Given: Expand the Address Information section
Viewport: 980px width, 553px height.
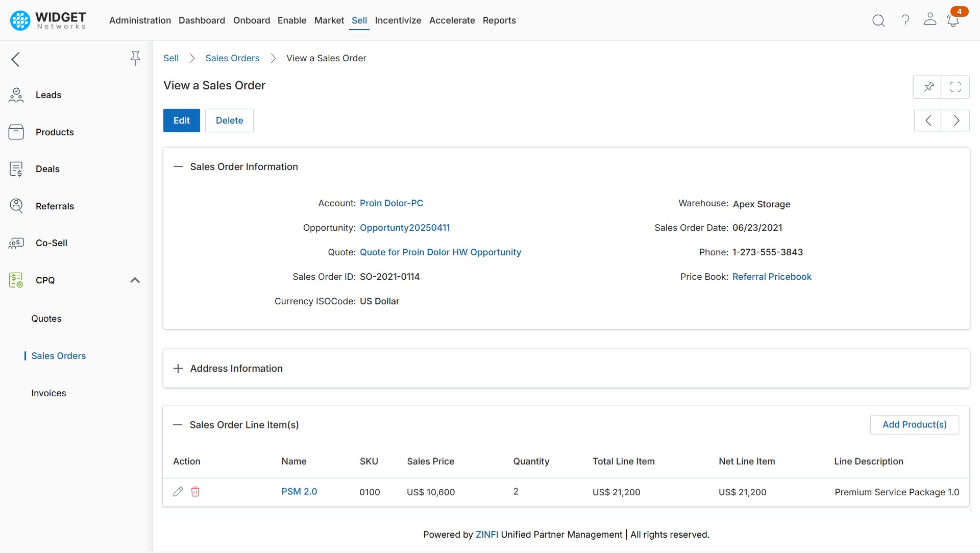Looking at the screenshot, I should pyautogui.click(x=178, y=368).
